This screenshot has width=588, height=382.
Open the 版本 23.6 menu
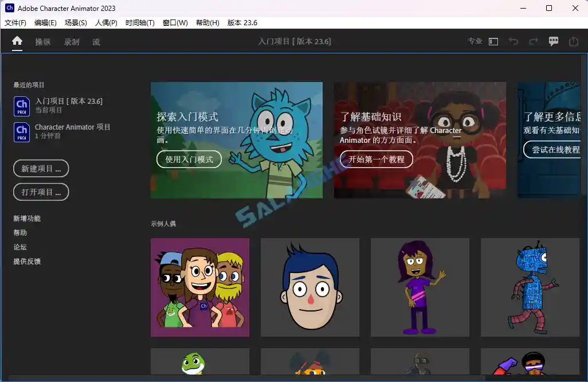click(x=242, y=23)
